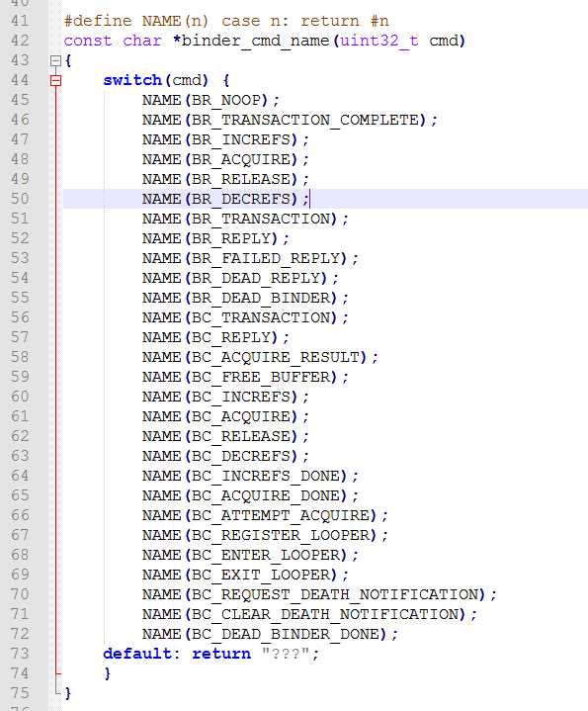Screen dimensions: 588x711
Task: Click 'BC_REPLY' on line 57
Action: (x=231, y=337)
